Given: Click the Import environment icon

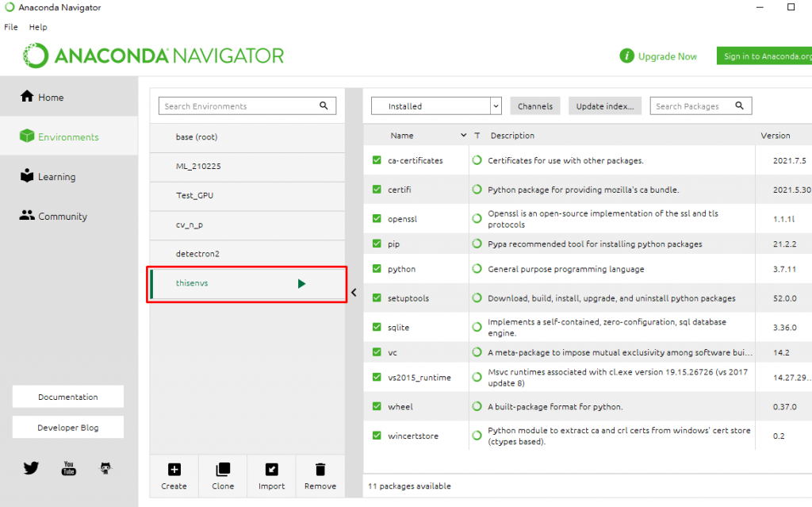Looking at the screenshot, I should click(x=271, y=469).
